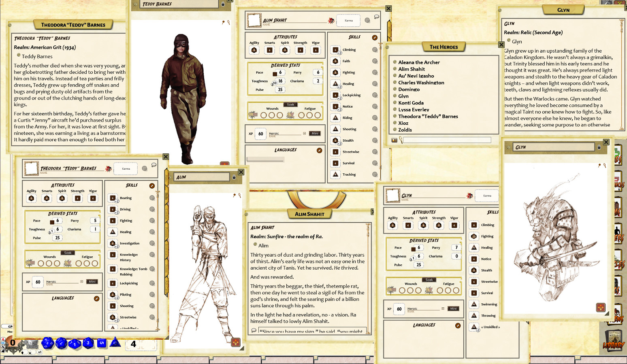Image resolution: width=627 pixels, height=364 pixels.
Task: Switch to the Combat tab on Alim's sheet
Action: point(166,214)
